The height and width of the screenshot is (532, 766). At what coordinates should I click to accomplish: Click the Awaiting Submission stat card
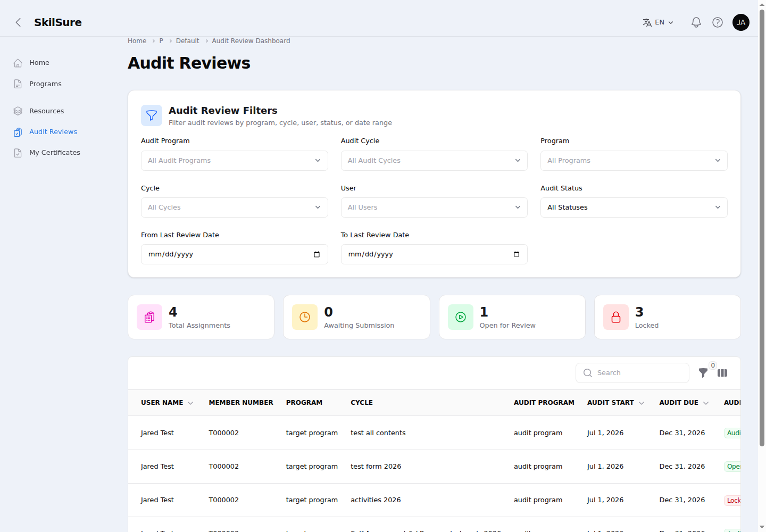[356, 317]
